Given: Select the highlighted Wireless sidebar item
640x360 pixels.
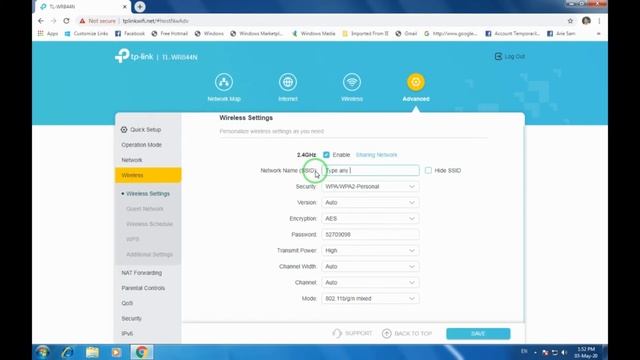Looking at the screenshot, I should (x=148, y=175).
